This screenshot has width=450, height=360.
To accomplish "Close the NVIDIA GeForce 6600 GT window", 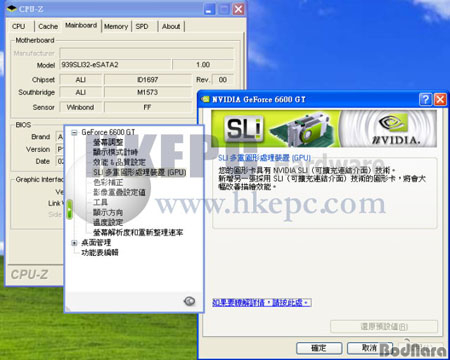I will 440,99.
